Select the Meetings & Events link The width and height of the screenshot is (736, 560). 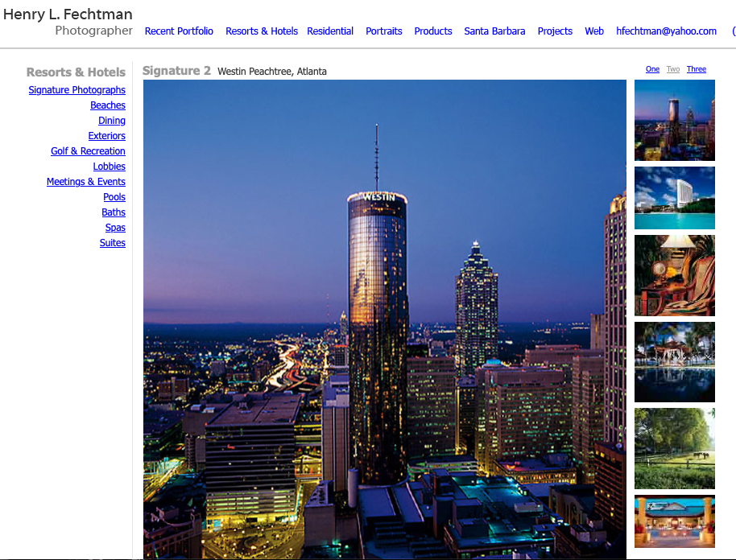(86, 182)
